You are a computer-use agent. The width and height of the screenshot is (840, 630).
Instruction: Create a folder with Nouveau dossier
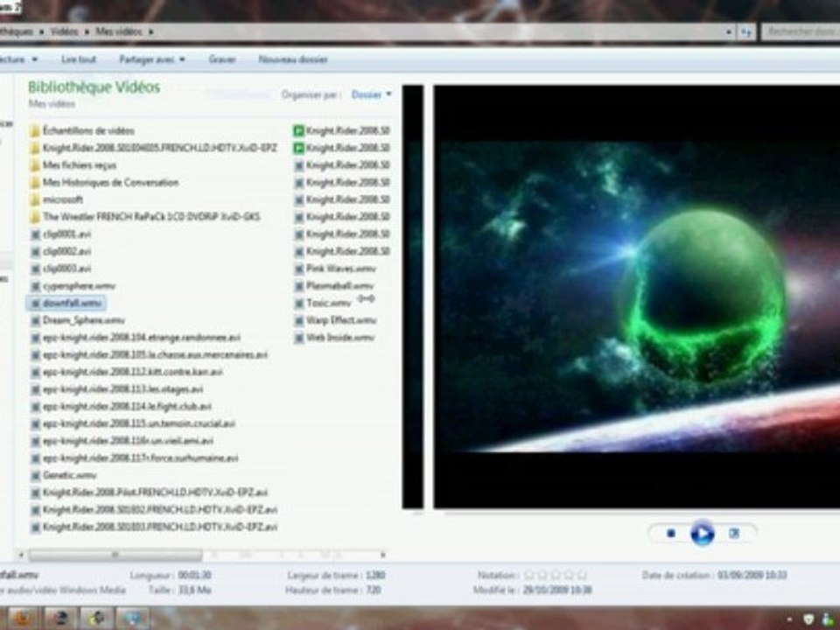pos(293,59)
